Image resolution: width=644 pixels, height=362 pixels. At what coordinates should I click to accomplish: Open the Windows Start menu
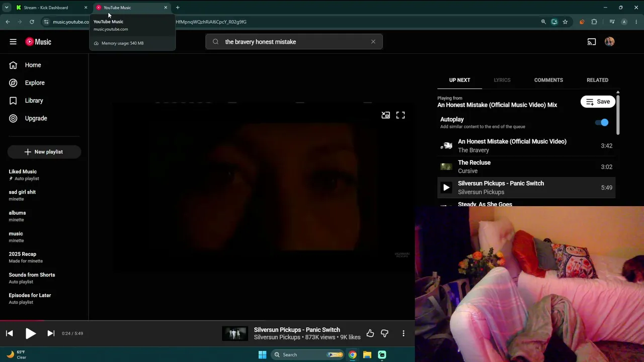click(262, 354)
